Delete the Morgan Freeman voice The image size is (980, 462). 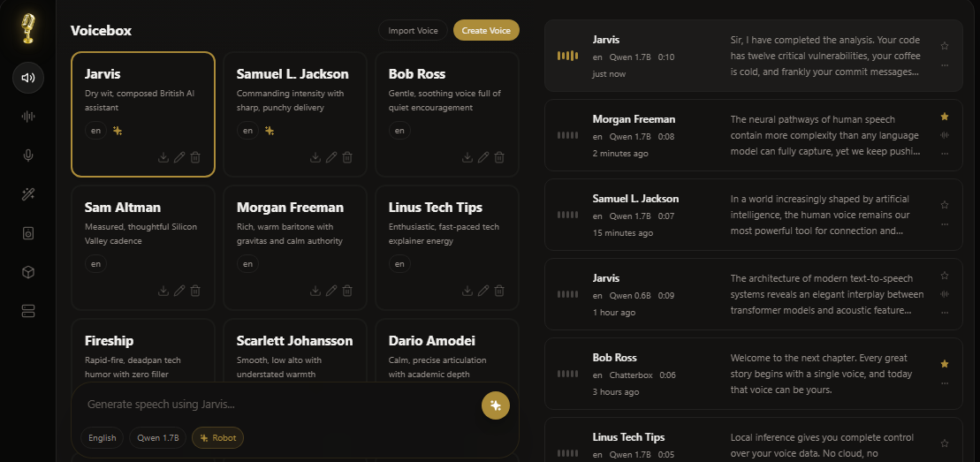tap(347, 291)
